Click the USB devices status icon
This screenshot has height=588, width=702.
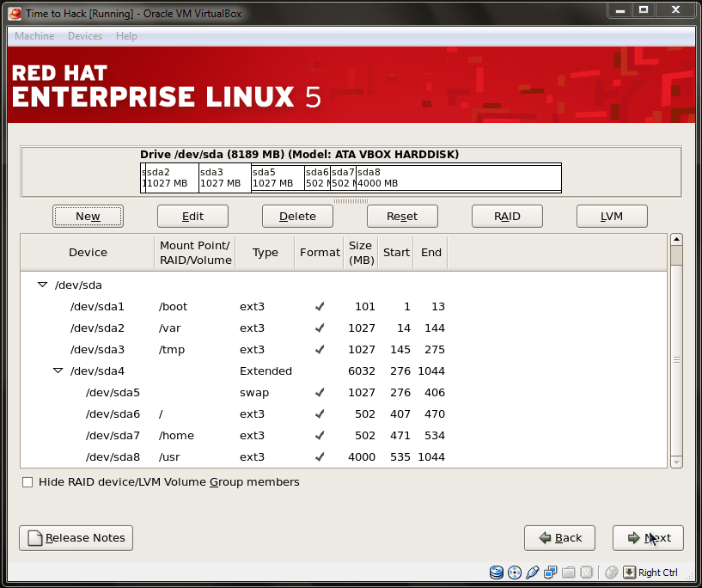pyautogui.click(x=533, y=572)
